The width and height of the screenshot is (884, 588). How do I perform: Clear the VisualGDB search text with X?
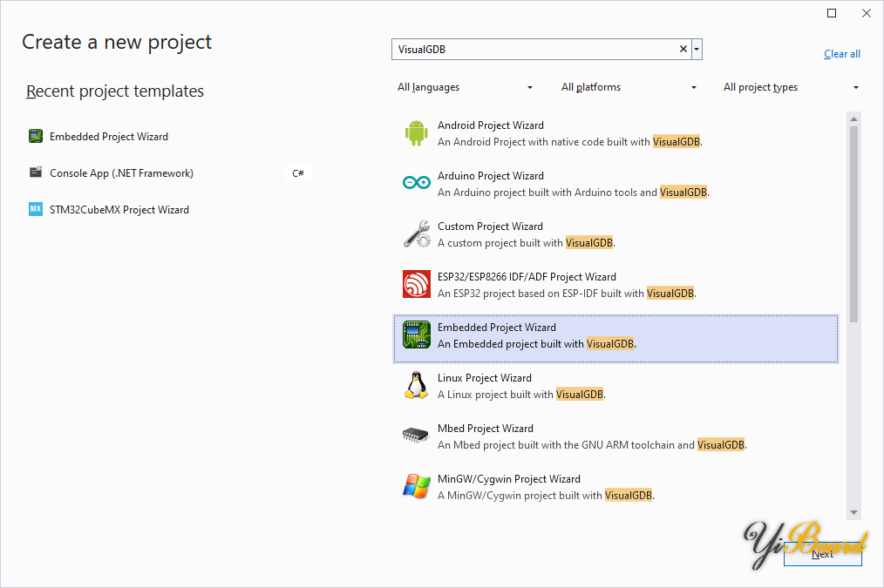[x=683, y=50]
